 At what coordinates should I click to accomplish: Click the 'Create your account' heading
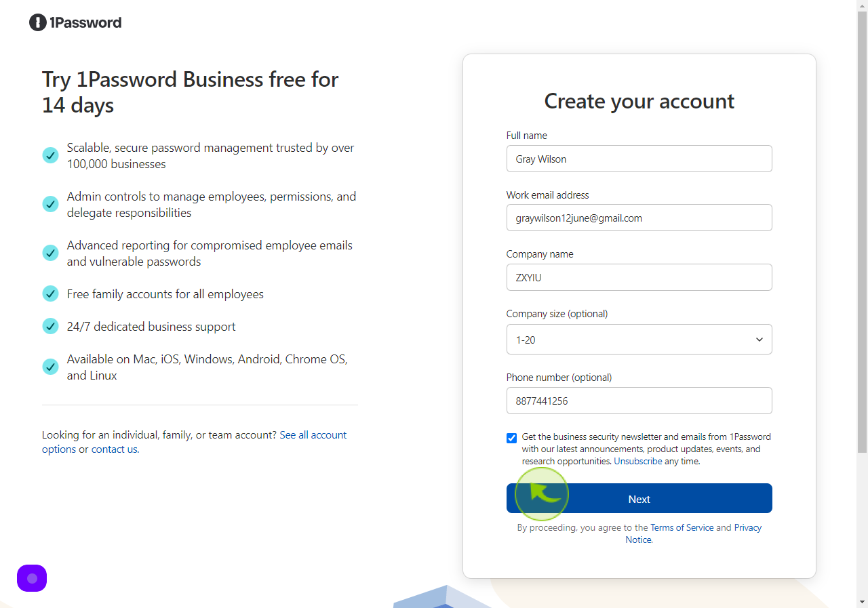(x=639, y=101)
